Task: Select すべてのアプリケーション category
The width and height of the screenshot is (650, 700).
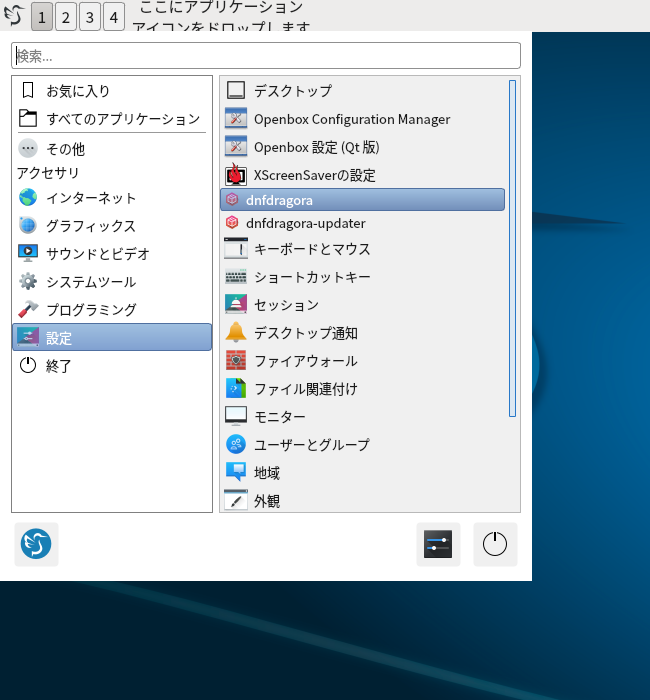Action: coord(112,118)
